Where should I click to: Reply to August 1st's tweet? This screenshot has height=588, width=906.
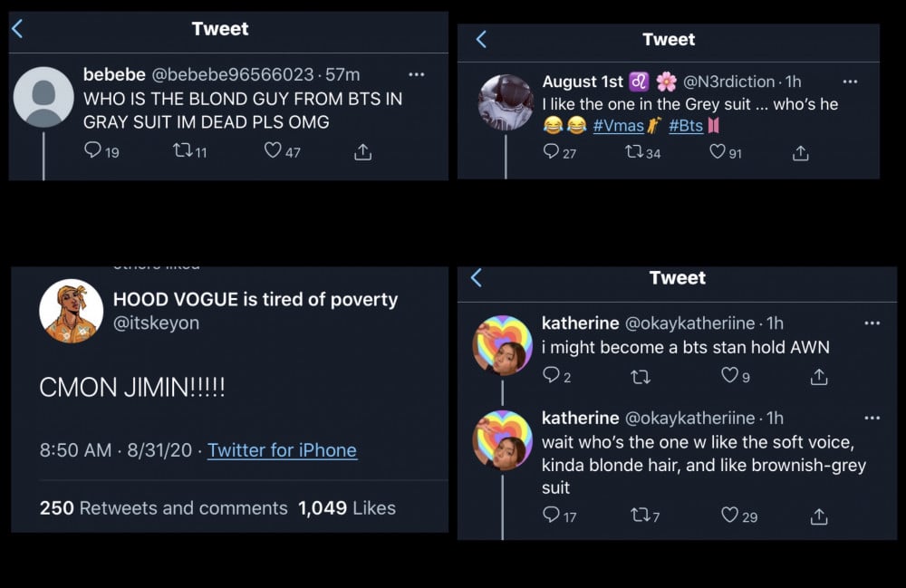tap(551, 152)
